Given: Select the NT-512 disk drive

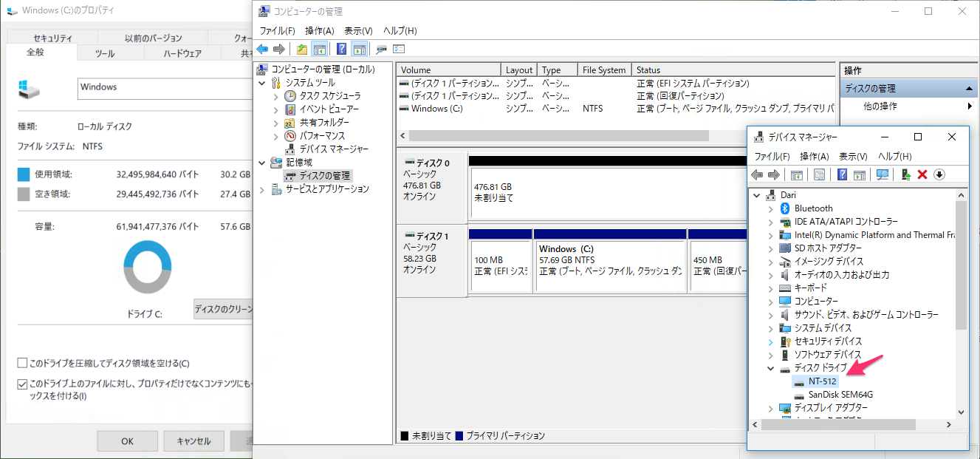Looking at the screenshot, I should [822, 381].
